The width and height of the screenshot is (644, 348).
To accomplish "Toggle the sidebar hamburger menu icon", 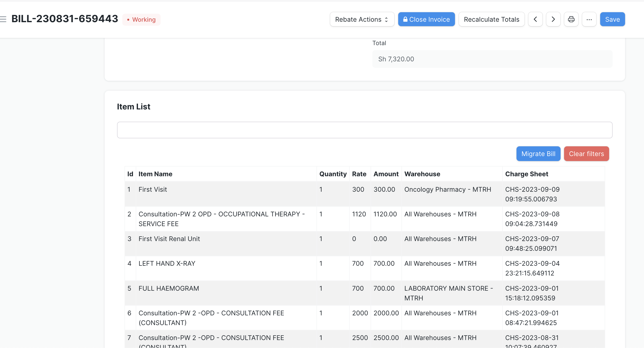I will [3, 19].
